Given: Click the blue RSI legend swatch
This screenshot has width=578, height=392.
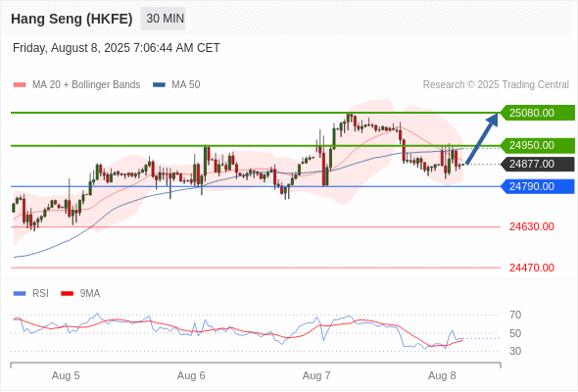Looking at the screenshot, I should click(20, 294).
